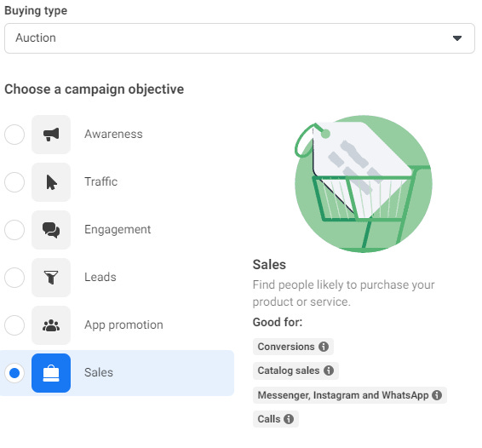Select the Traffic radio button
The width and height of the screenshot is (482, 448).
coord(14,182)
